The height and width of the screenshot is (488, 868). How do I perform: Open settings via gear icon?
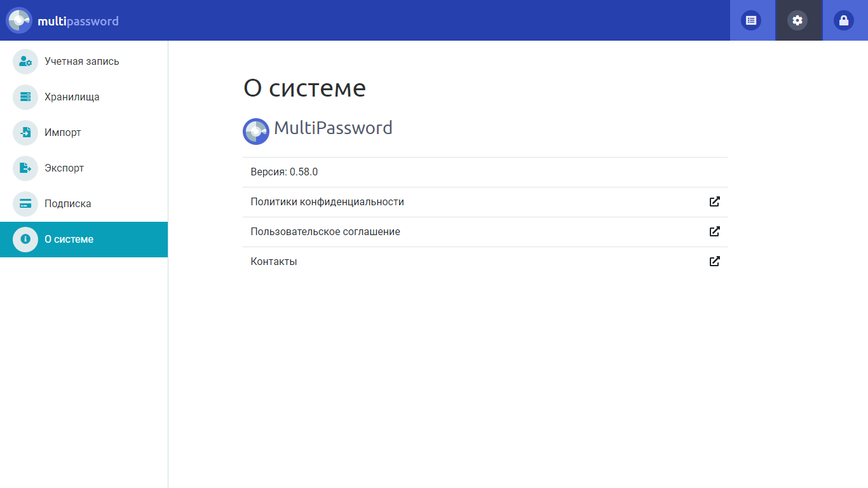[797, 20]
